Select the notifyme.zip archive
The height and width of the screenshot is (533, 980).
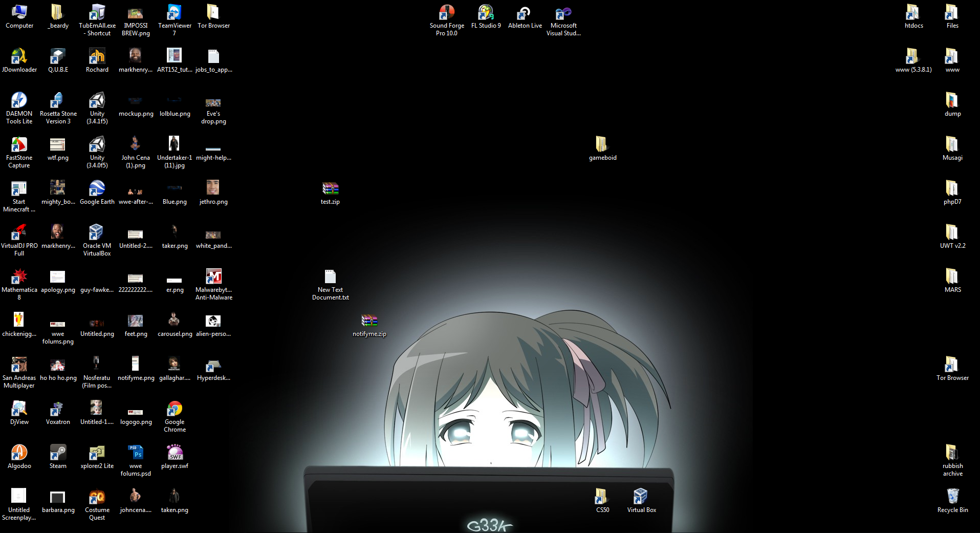369,321
